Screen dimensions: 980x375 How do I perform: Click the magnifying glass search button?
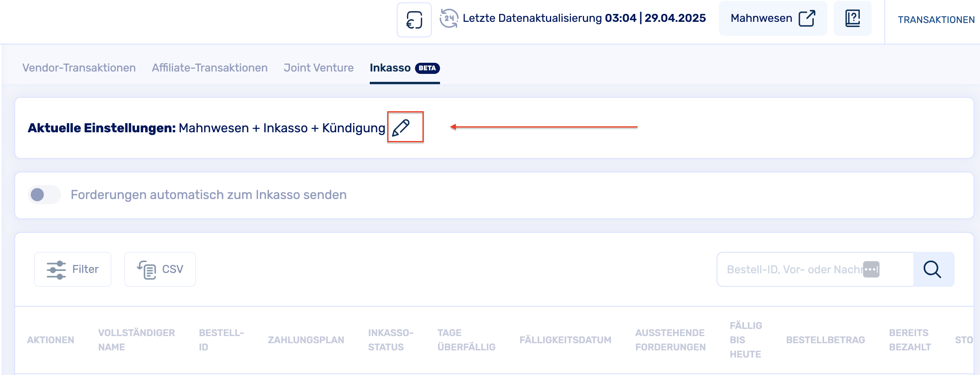tap(933, 269)
